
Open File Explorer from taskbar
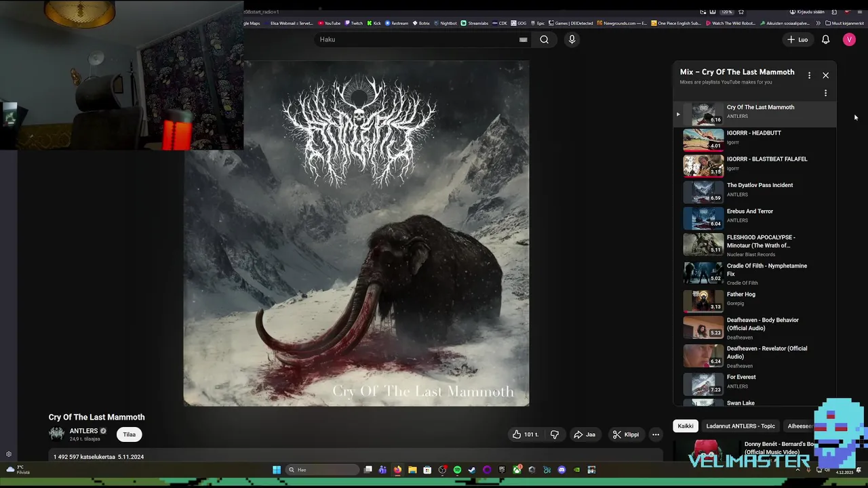coord(413,470)
